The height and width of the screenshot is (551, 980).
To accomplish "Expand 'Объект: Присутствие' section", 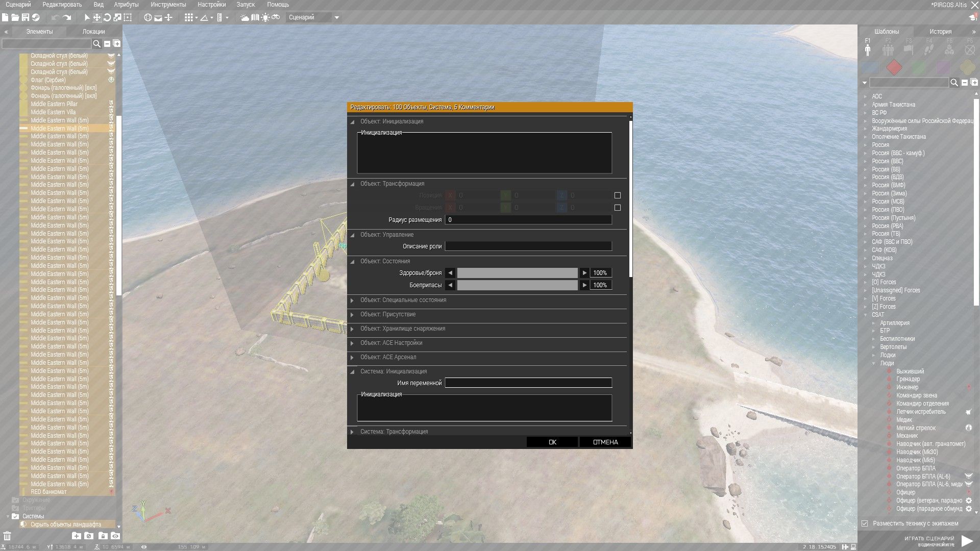I will (352, 315).
